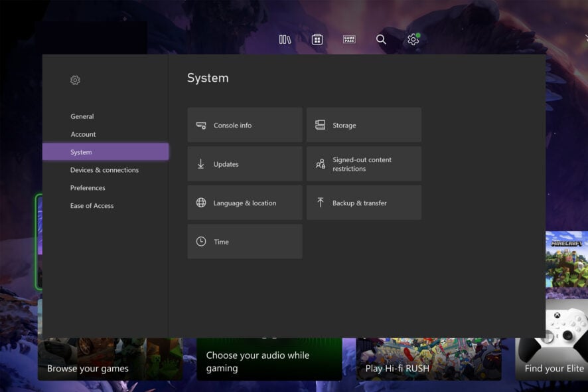Click the Updates download icon
Viewport: 588px width, 392px height.
click(200, 163)
